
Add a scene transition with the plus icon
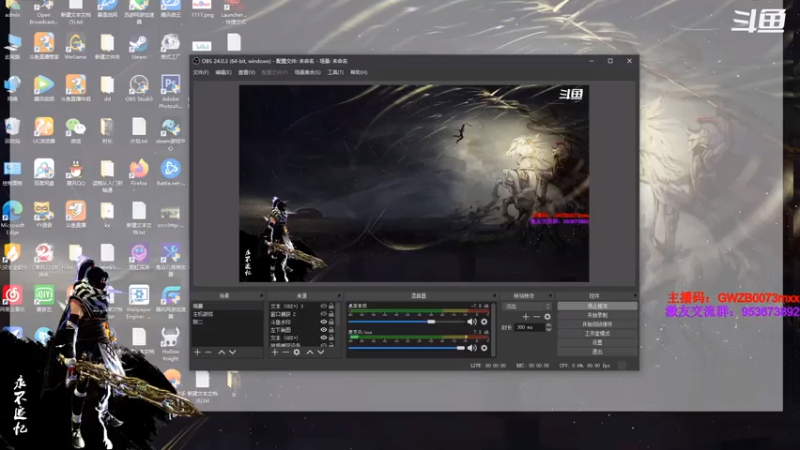[526, 317]
